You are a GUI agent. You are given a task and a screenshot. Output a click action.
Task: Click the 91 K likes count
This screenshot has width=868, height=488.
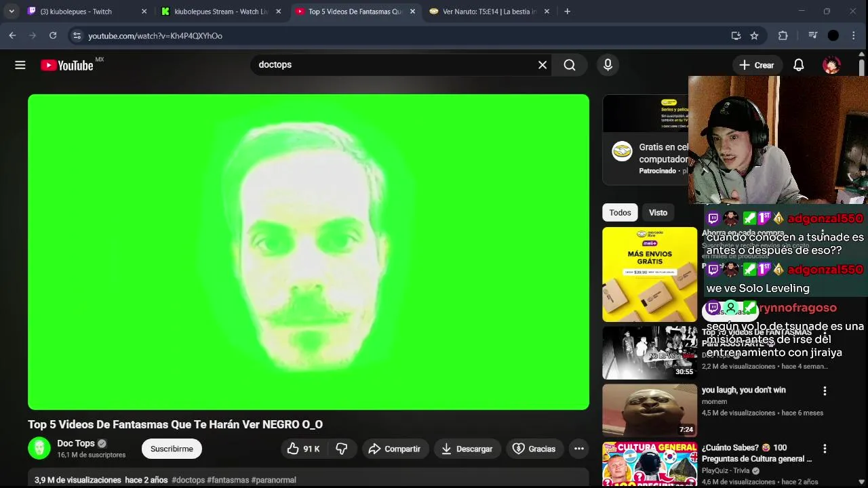[x=312, y=449]
